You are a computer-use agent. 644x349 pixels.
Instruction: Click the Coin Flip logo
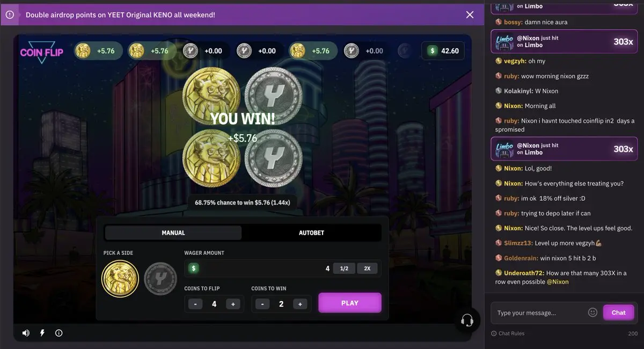pyautogui.click(x=42, y=52)
